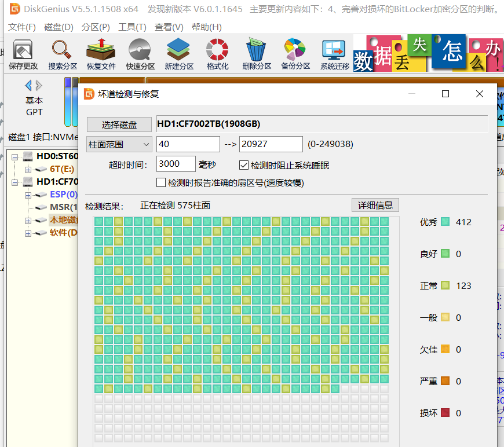This screenshot has height=447, width=504.
Task: Launch the 恢复文件 file recovery tool
Action: tap(101, 54)
